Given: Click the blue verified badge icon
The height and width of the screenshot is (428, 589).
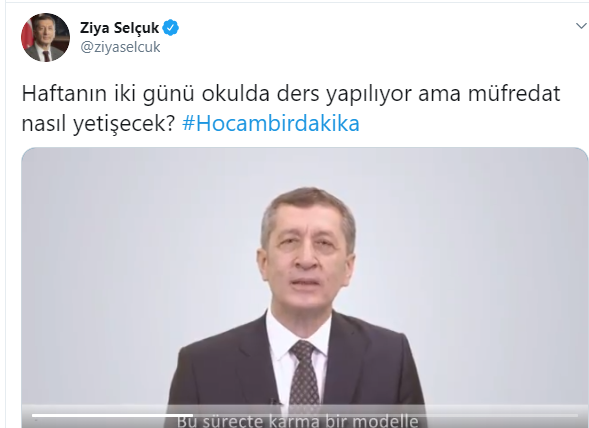Looking at the screenshot, I should point(171,27).
